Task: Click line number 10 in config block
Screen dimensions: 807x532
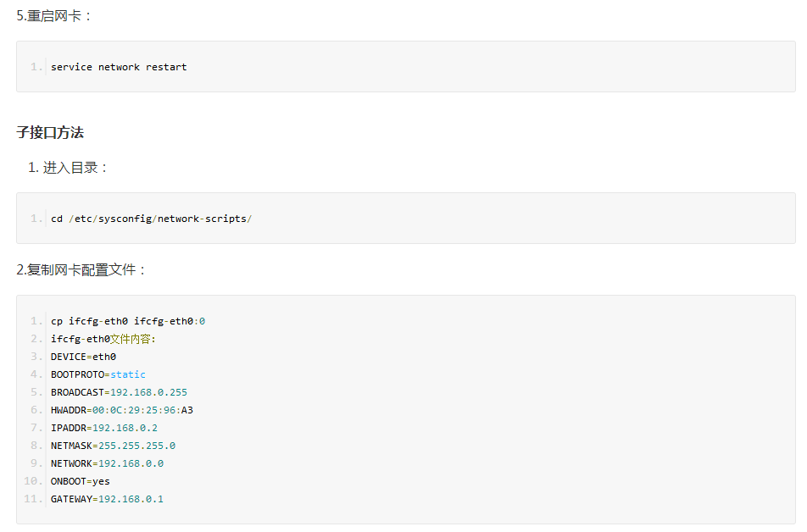Action: 33,481
